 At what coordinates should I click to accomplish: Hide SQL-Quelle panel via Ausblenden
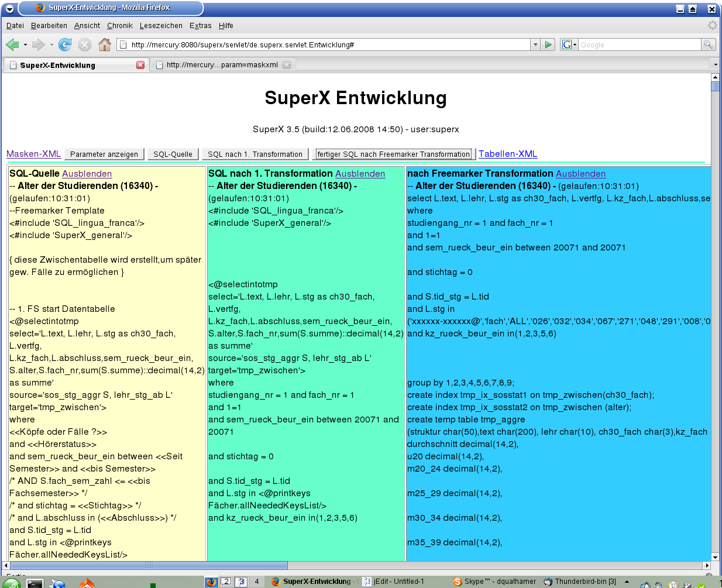87,174
